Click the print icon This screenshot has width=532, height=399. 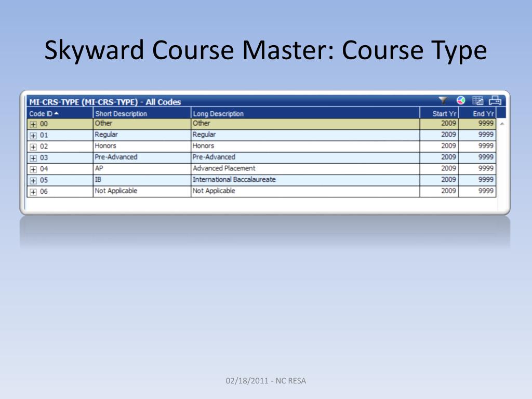(495, 101)
